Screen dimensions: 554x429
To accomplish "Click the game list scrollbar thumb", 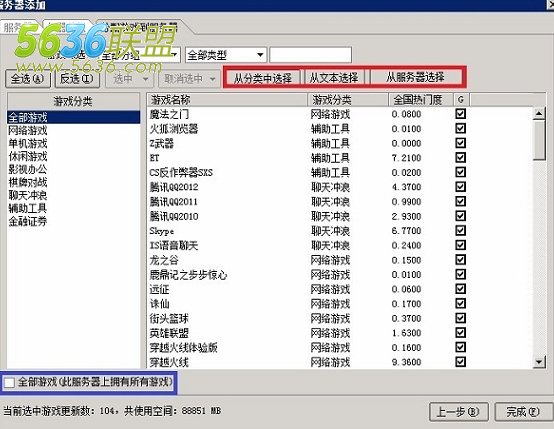I will [x=539, y=140].
